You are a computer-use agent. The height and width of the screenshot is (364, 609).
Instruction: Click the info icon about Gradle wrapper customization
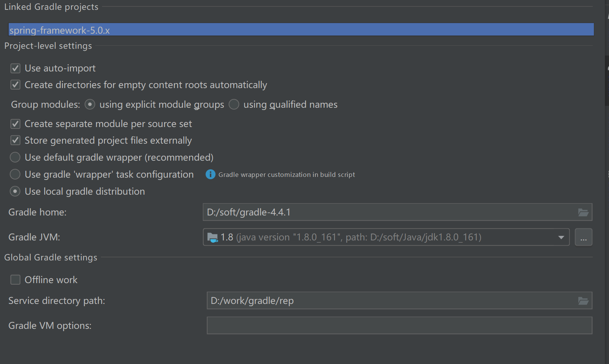210,174
